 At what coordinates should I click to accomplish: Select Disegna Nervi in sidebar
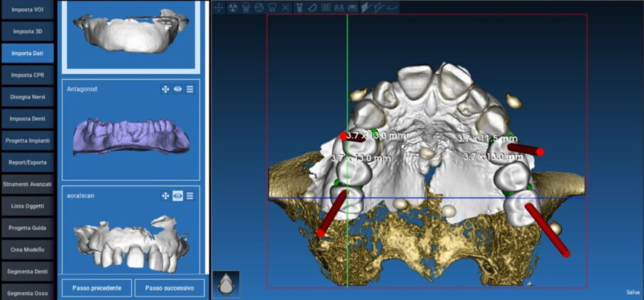pos(26,96)
